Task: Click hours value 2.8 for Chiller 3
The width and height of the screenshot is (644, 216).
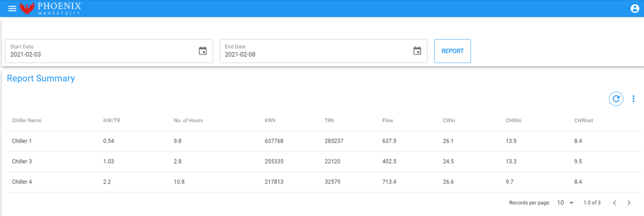Action: [178, 161]
